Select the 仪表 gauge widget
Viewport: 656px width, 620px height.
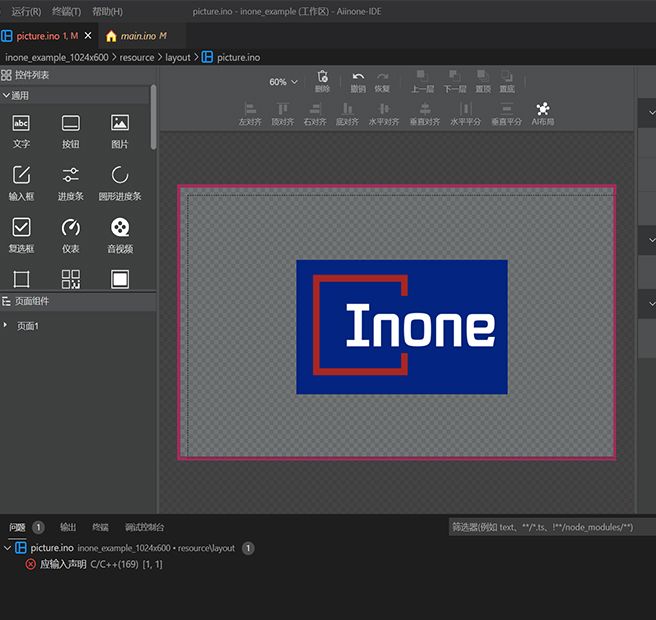(x=71, y=236)
